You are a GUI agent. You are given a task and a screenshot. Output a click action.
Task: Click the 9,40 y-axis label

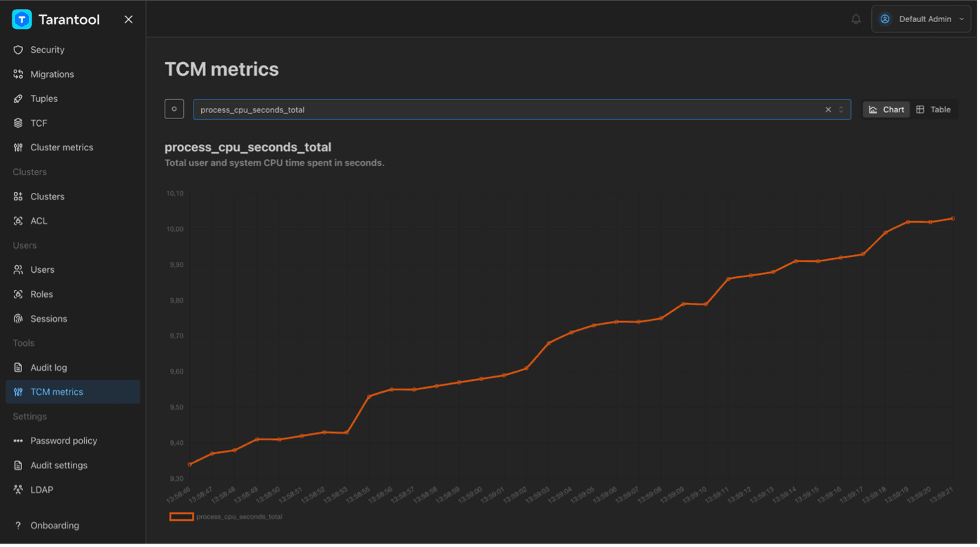click(177, 444)
